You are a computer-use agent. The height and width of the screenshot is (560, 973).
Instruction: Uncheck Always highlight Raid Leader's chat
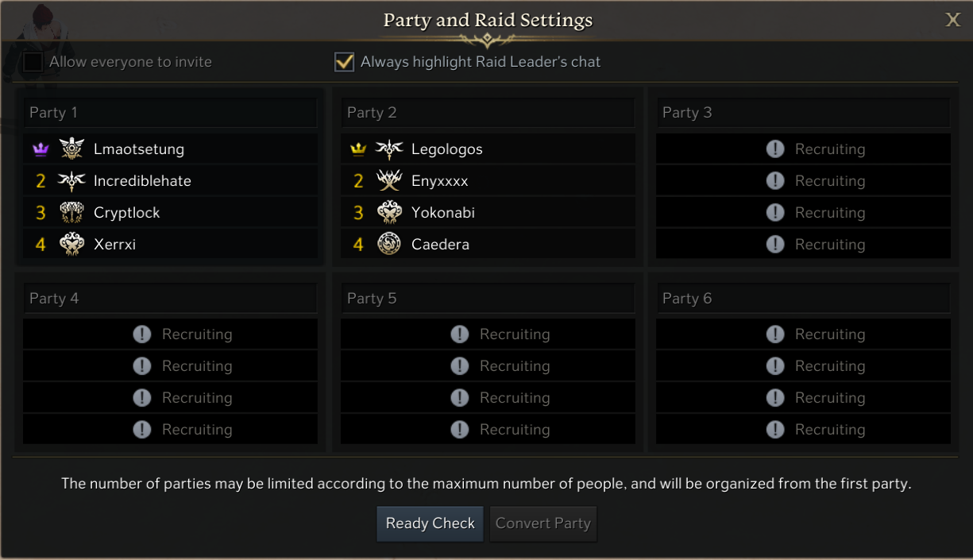pyautogui.click(x=344, y=62)
